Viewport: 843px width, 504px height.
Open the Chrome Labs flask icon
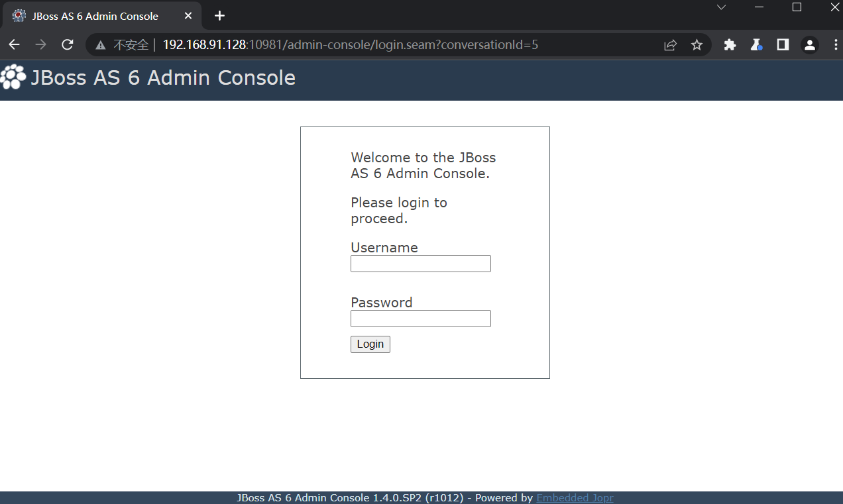pyautogui.click(x=756, y=45)
